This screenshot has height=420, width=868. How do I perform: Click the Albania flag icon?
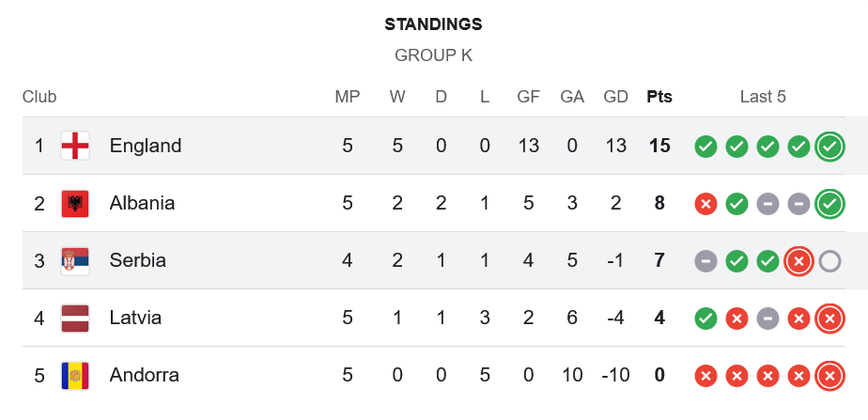[x=75, y=203]
